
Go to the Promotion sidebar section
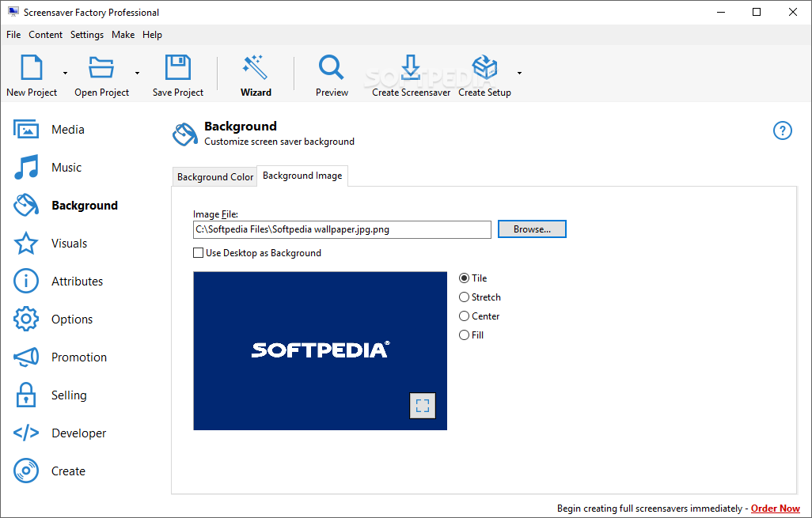point(60,357)
